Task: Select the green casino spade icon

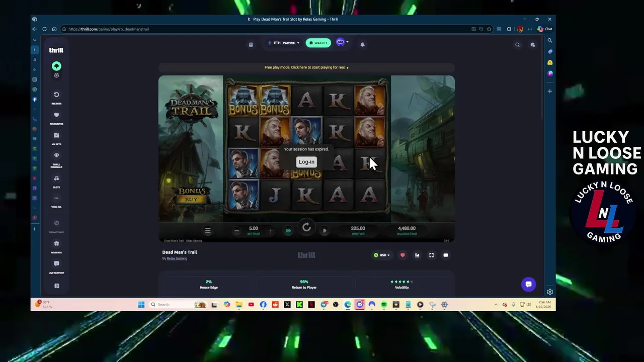Action: (x=56, y=66)
